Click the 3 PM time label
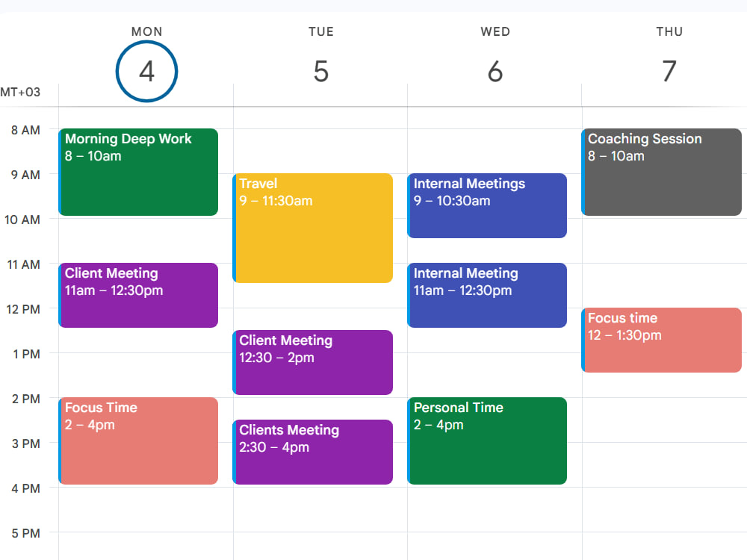 coord(26,444)
